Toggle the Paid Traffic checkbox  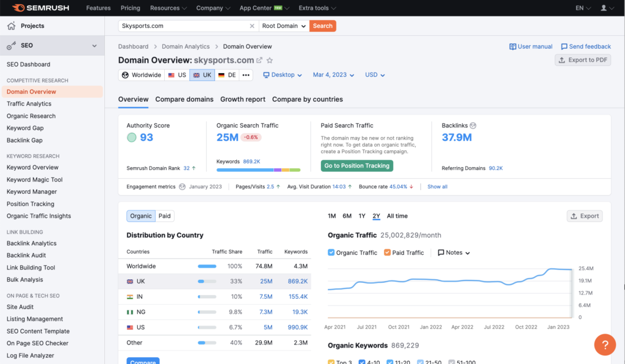pyautogui.click(x=387, y=252)
